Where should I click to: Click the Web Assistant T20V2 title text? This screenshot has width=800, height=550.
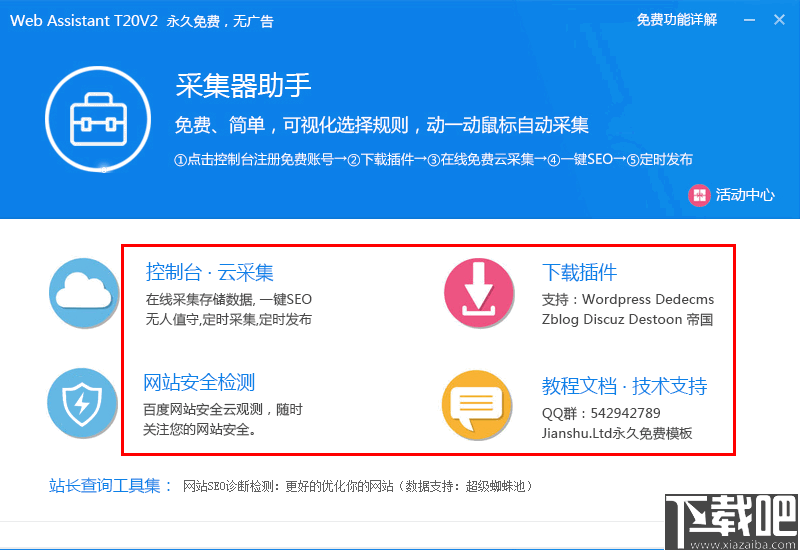pos(84,20)
